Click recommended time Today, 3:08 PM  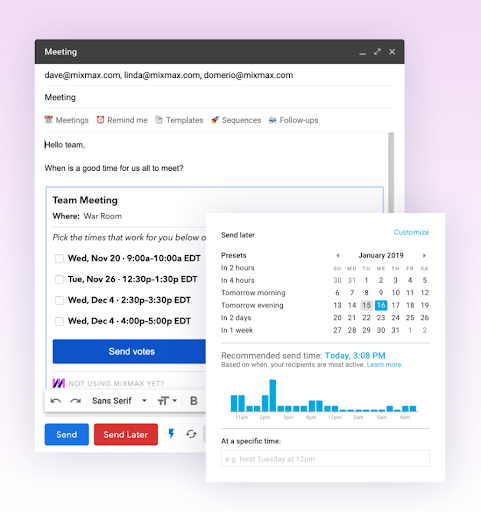pos(355,355)
